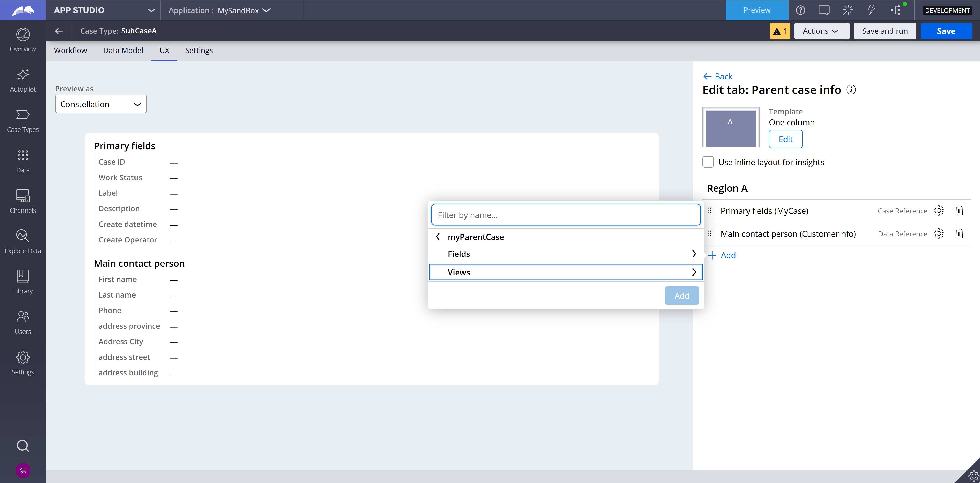This screenshot has width=980, height=483.
Task: Click the address province field label
Action: 129,326
